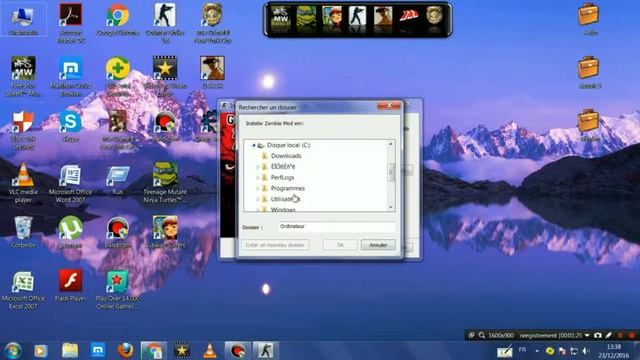Open Bandicam recording bar dropdown arrow

coord(587,335)
